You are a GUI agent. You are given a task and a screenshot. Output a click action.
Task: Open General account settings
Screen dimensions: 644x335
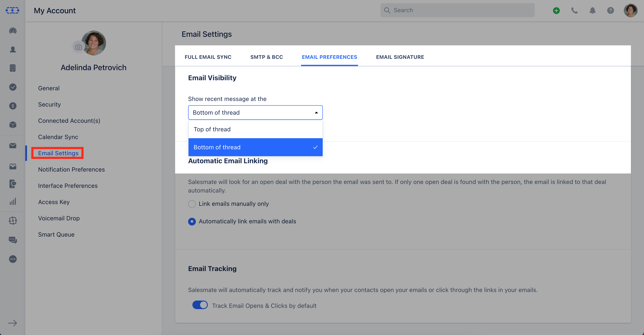(49, 88)
